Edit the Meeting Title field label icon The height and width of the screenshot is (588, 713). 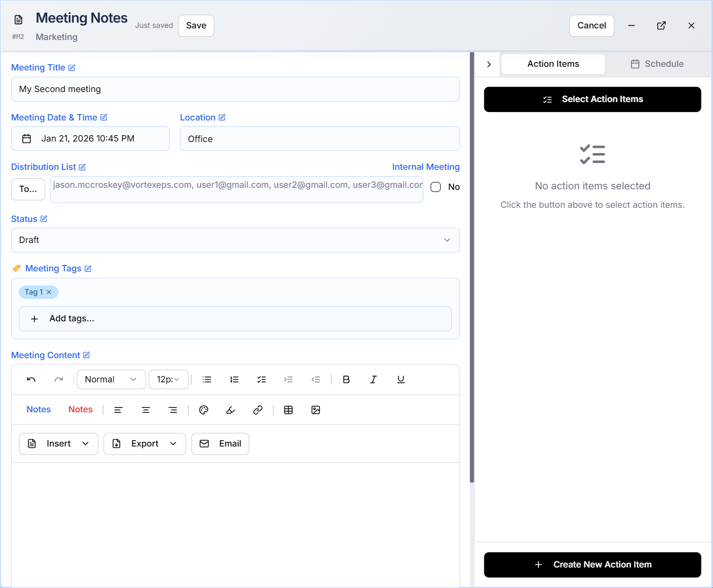click(72, 68)
